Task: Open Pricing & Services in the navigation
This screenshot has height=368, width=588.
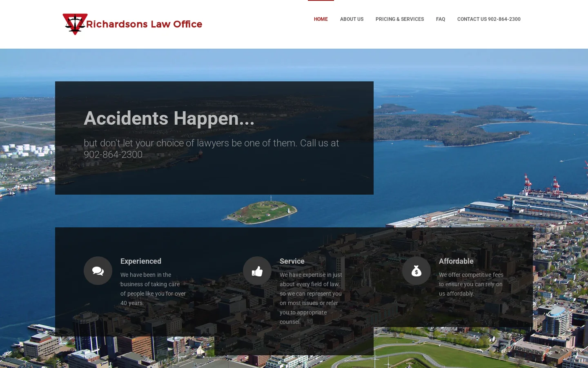Action: (x=400, y=19)
